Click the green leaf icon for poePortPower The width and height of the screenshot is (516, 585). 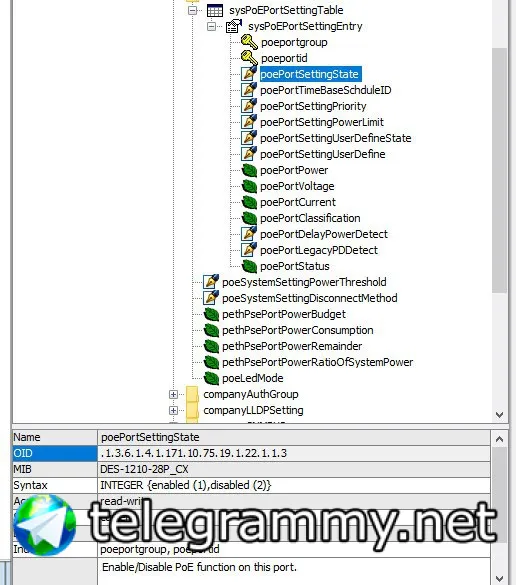[249, 170]
